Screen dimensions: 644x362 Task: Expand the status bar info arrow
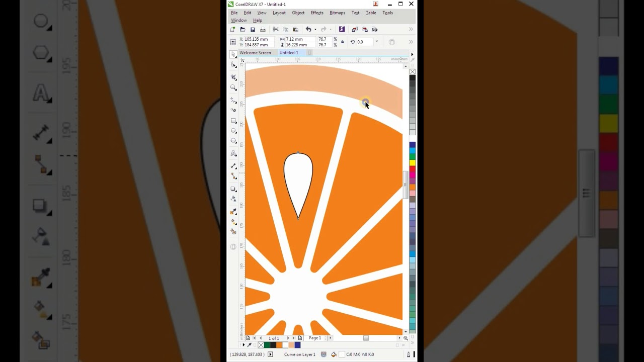[270, 354]
